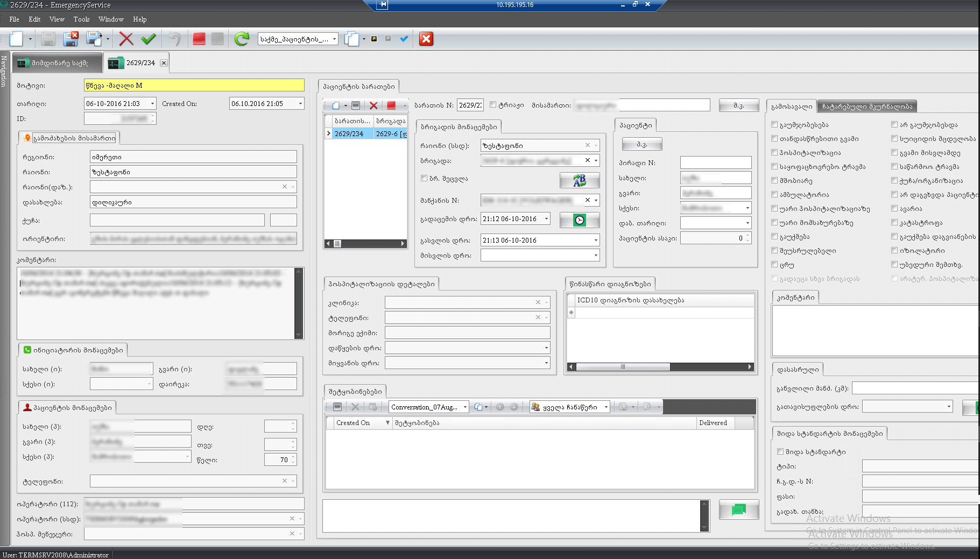The width and height of the screenshot is (980, 559).
Task: Check the ჰოსპიტალიზაცია checkbox
Action: tap(774, 152)
